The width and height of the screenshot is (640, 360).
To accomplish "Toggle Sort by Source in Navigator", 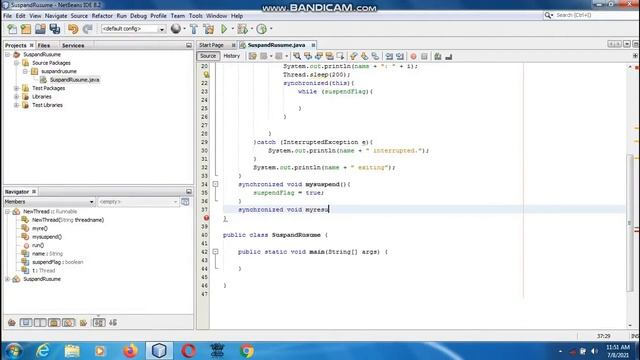I will [113, 323].
